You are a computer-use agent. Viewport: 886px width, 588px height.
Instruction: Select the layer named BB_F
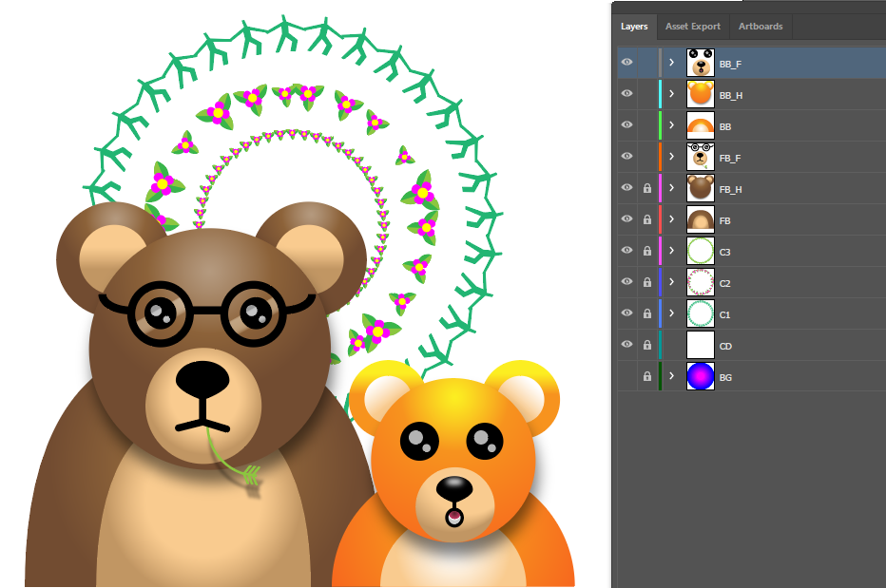pos(731,65)
